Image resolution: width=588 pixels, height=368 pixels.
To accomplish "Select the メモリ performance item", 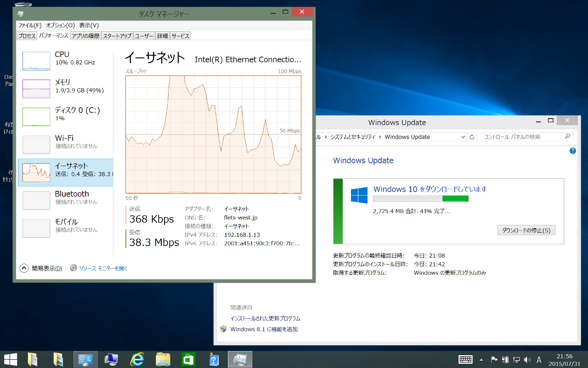I will pyautogui.click(x=65, y=89).
